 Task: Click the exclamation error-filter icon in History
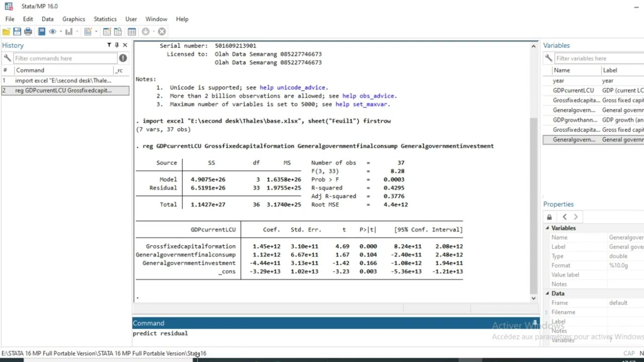click(123, 58)
